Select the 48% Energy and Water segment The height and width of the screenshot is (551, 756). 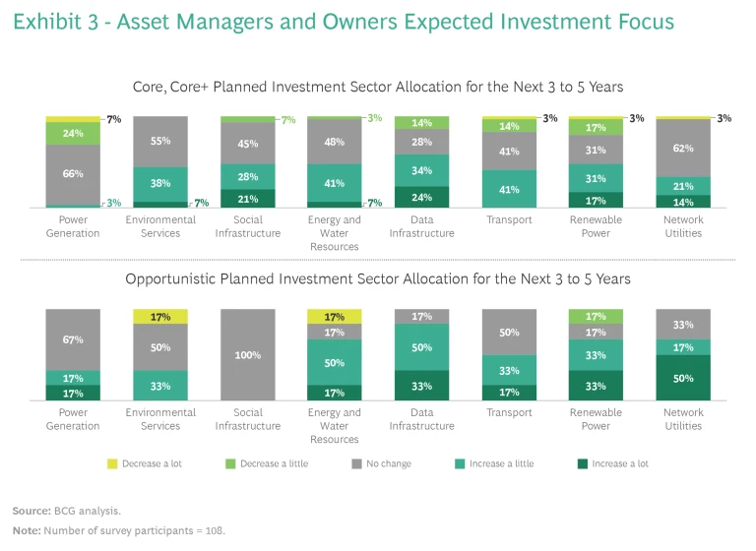335,141
